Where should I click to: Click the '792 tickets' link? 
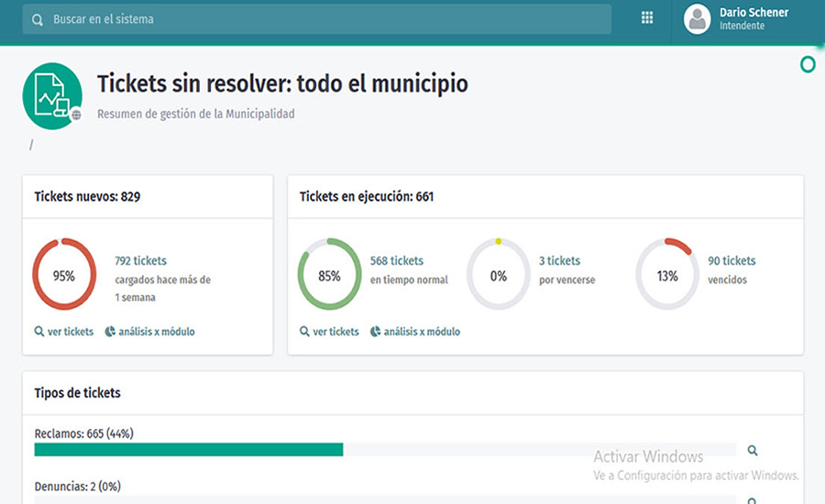coord(140,260)
